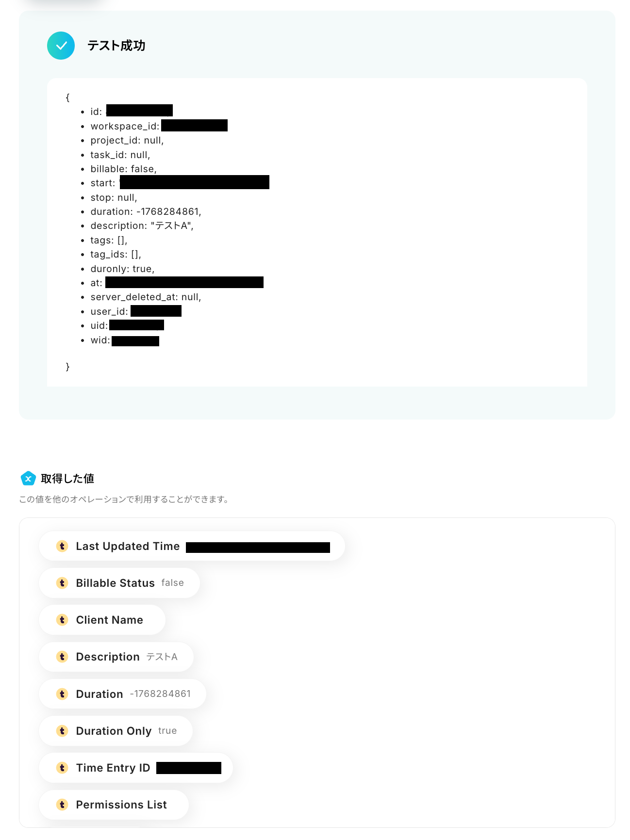
Task: Select the Duration -1768284861 chip
Action: pos(123,694)
